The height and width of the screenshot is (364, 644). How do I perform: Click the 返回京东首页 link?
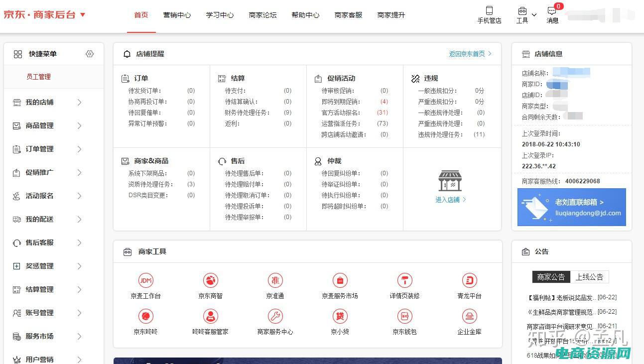tap(470, 54)
